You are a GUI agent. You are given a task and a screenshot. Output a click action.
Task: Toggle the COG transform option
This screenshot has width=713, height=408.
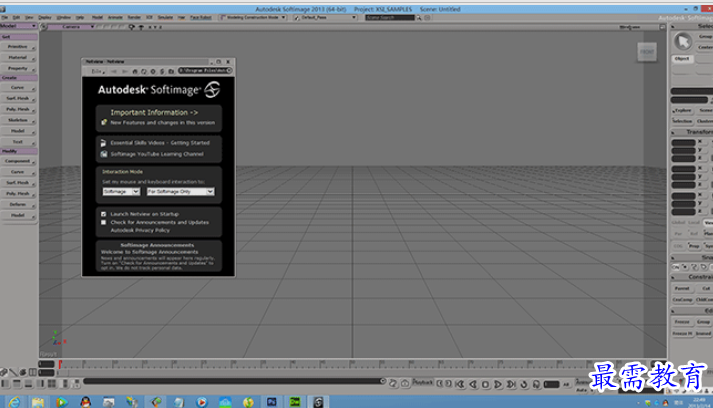point(678,246)
